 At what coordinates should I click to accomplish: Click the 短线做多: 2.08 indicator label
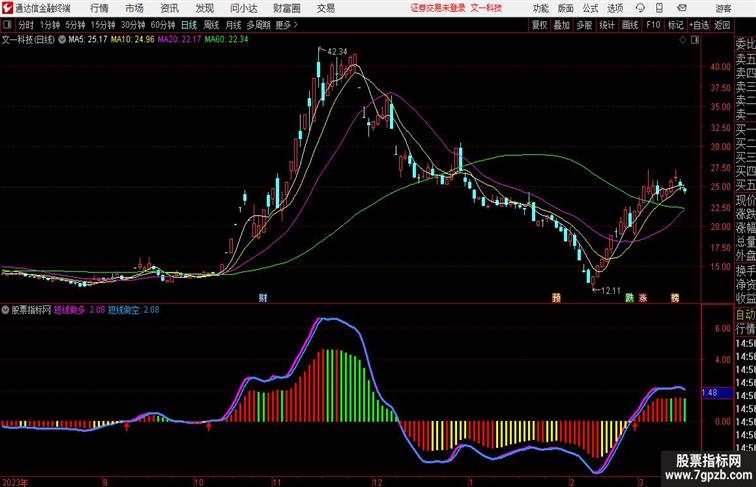pos(79,310)
